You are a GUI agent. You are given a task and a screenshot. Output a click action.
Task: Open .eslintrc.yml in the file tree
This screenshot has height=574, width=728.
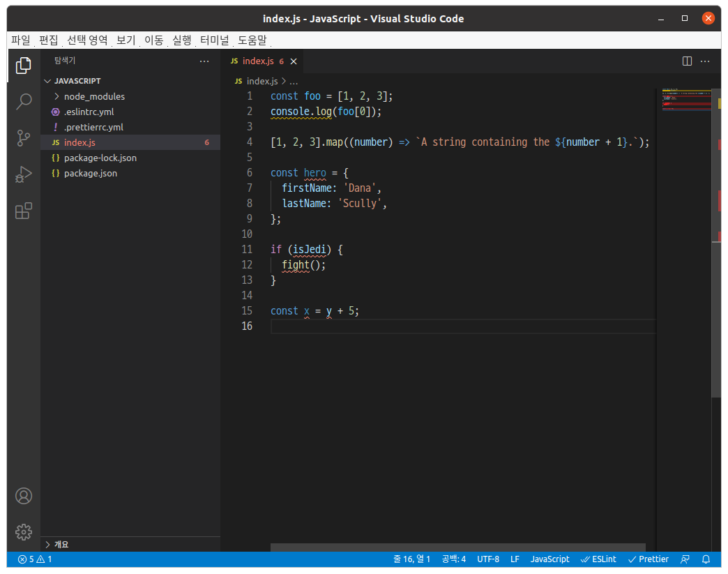click(x=130, y=112)
